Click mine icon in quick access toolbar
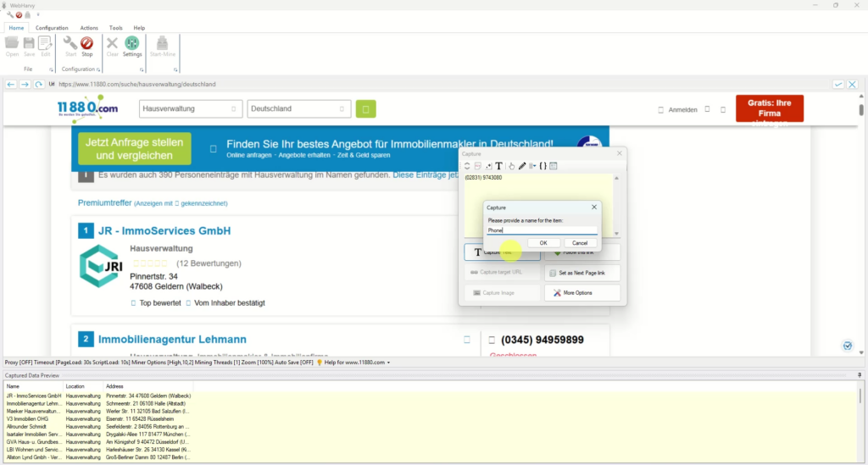 coord(28,15)
